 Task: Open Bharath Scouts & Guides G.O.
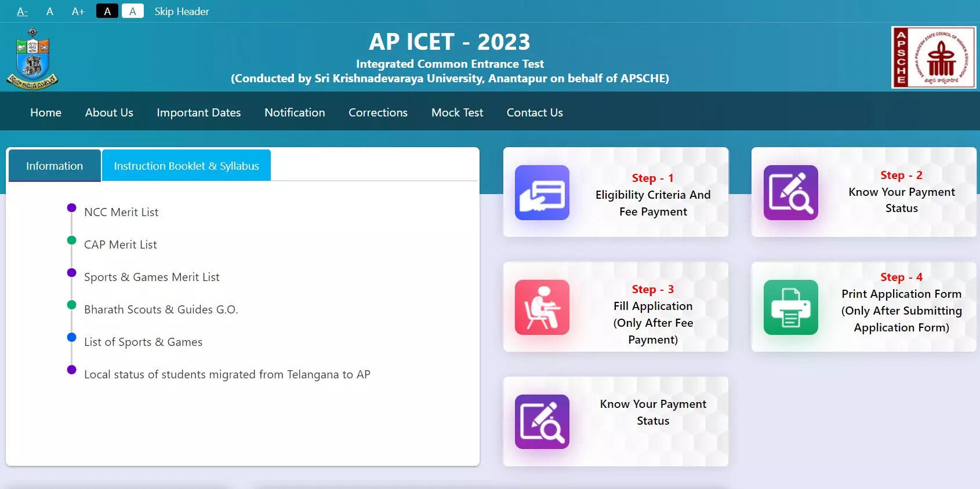click(x=161, y=309)
